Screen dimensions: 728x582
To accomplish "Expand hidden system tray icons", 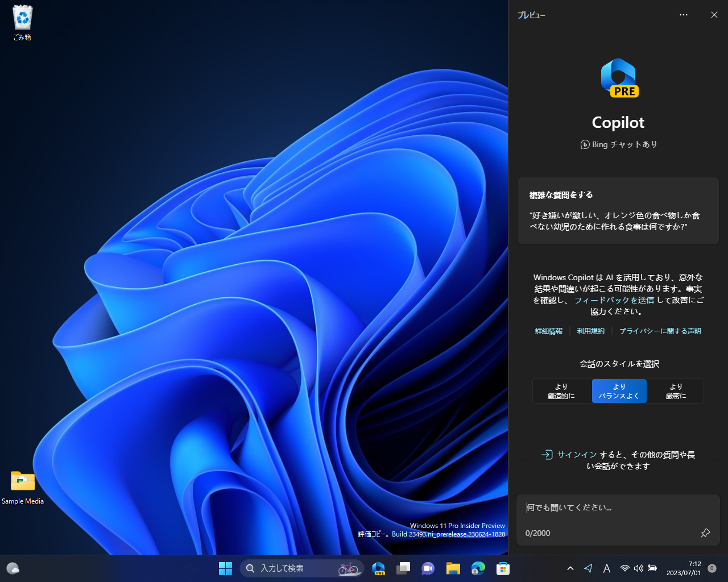I will click(570, 568).
